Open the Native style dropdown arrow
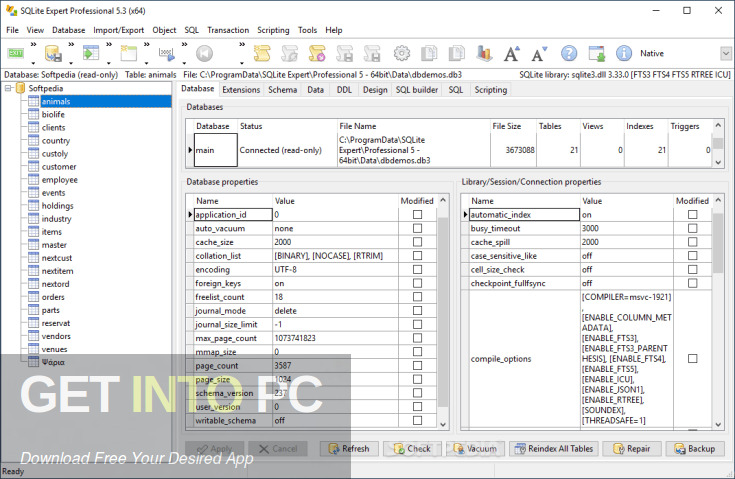Screen dimensions: 735x479 point(726,53)
